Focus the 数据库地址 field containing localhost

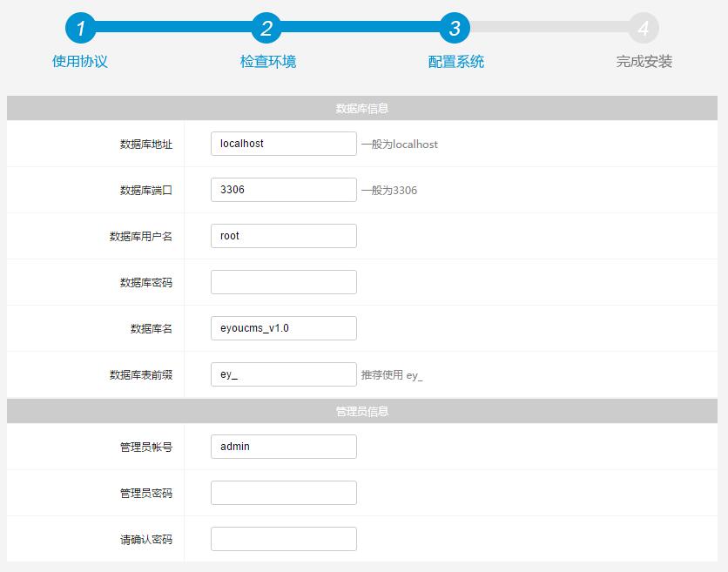click(283, 144)
